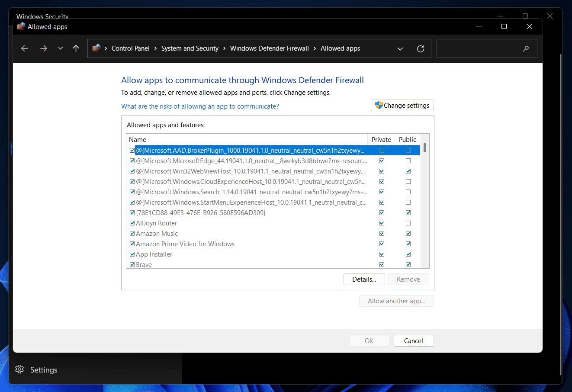Image resolution: width=572 pixels, height=392 pixels.
Task: Click the Settings gear icon
Action: click(x=19, y=370)
